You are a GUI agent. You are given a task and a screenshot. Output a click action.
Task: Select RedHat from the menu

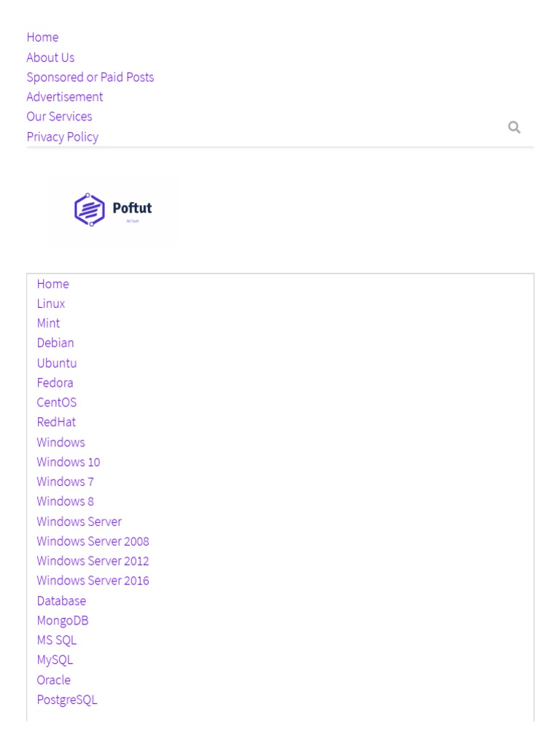click(x=56, y=422)
